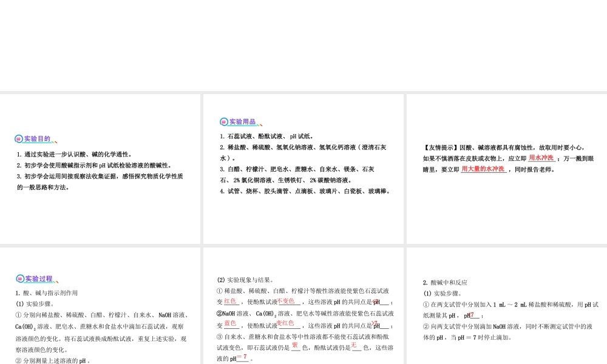This screenshot has height=364, width=607.
Task: Click line 2. 稀盐酸、稀硫酸、氢氧化钠溶液
Action: (x=303, y=147)
